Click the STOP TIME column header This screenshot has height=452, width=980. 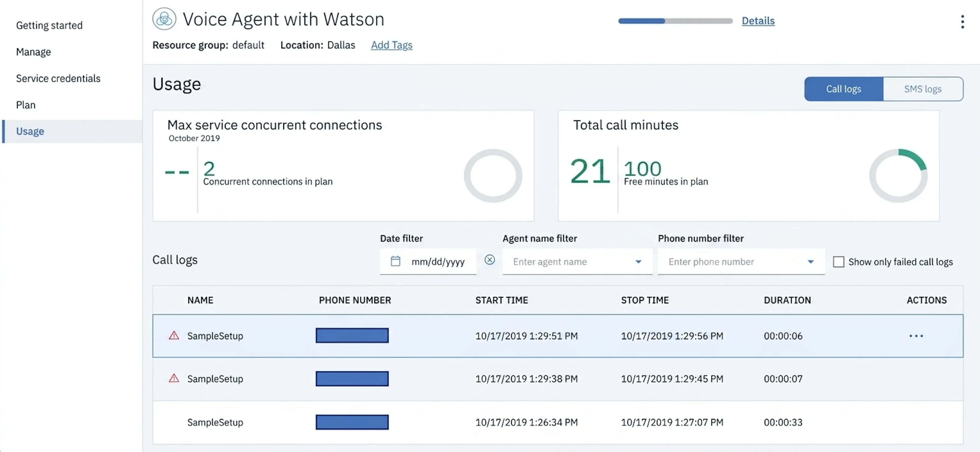pos(644,300)
